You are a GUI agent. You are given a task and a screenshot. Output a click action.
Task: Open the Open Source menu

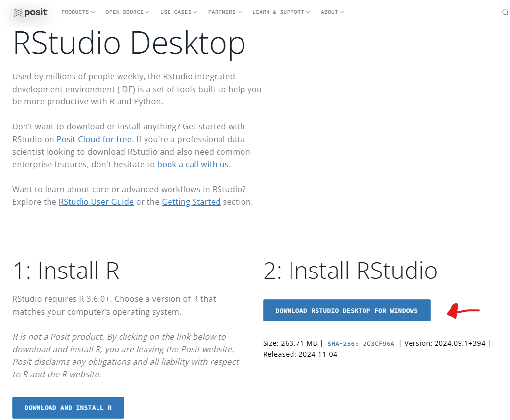pos(127,12)
